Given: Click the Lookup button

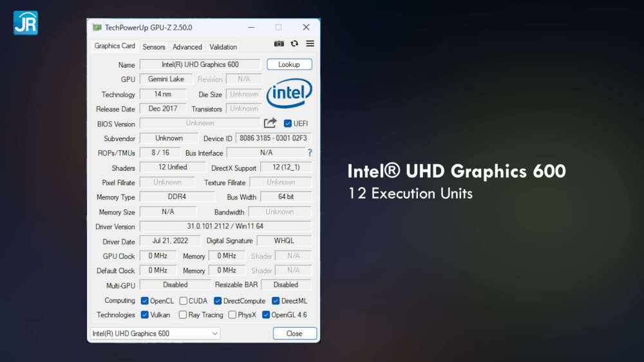Looking at the screenshot, I should click(289, 64).
